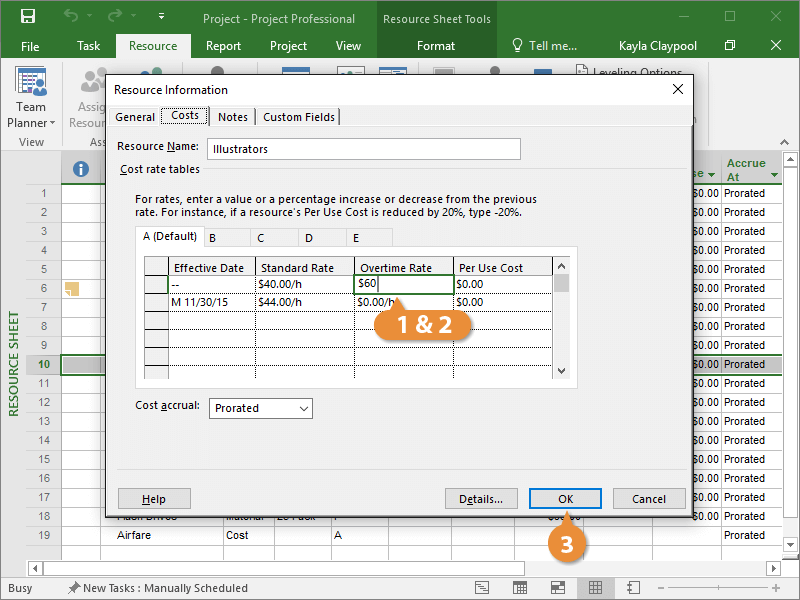Select Team Planner view icon in status bar
Screen dimensions: 800x600
(x=557, y=588)
